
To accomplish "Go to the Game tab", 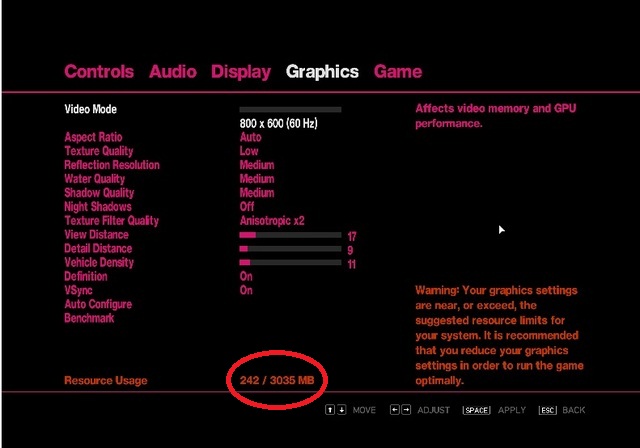I will (398, 72).
